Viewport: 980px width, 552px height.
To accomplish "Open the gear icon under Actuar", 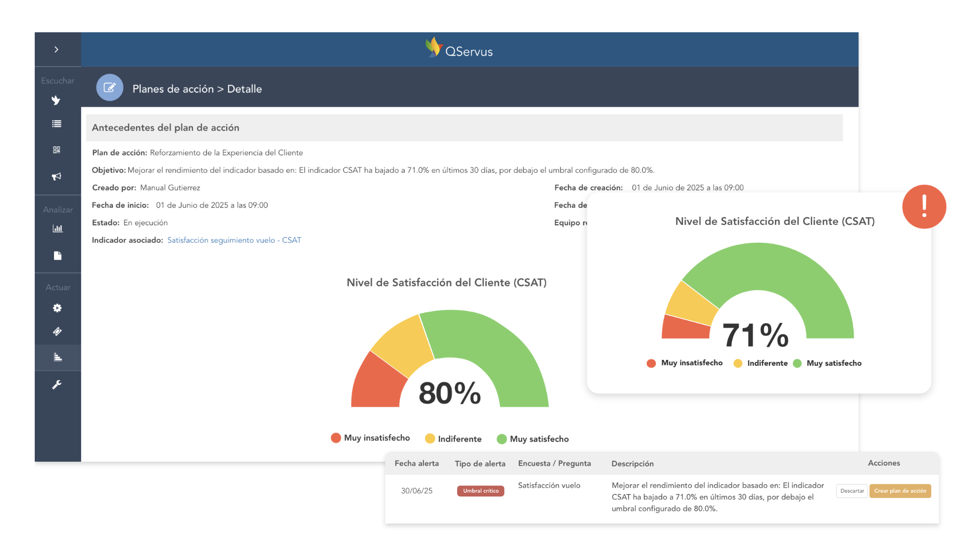I will click(57, 308).
